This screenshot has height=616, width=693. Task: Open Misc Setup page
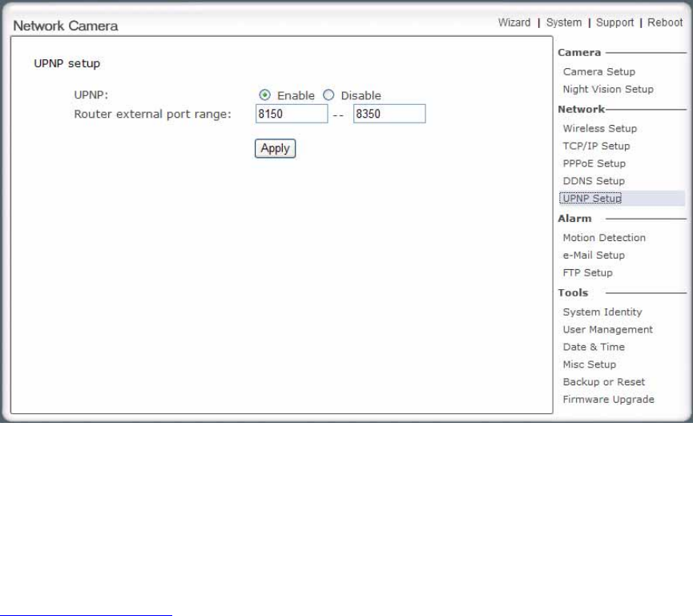[589, 364]
